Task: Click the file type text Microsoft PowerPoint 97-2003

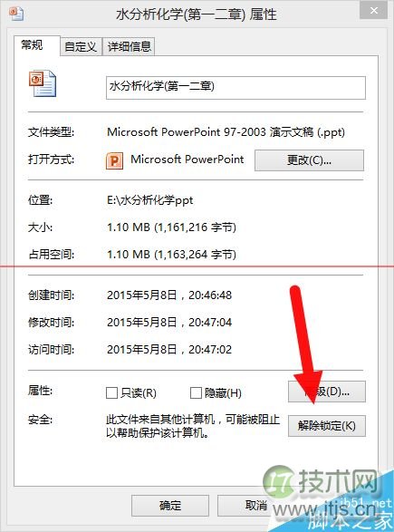Action: (187, 132)
